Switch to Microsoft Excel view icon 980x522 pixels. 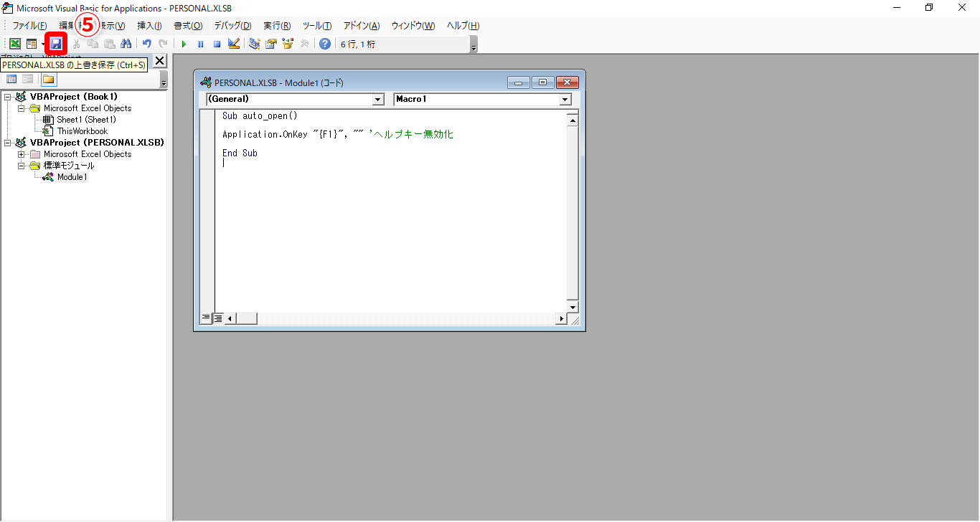click(14, 44)
